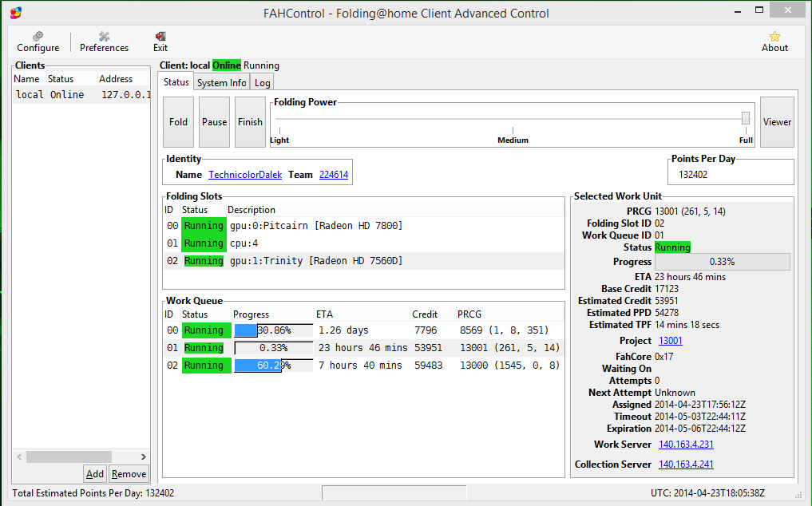Open the Viewer button
This screenshot has width=812, height=506.
click(777, 121)
